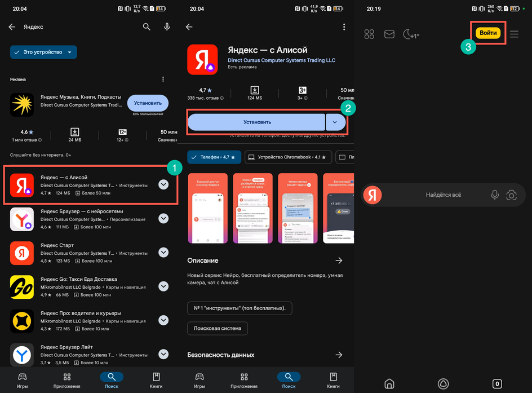Screen dimensions: 532x393
Task: Open the three-dot menu on app page
Action: coord(344,27)
